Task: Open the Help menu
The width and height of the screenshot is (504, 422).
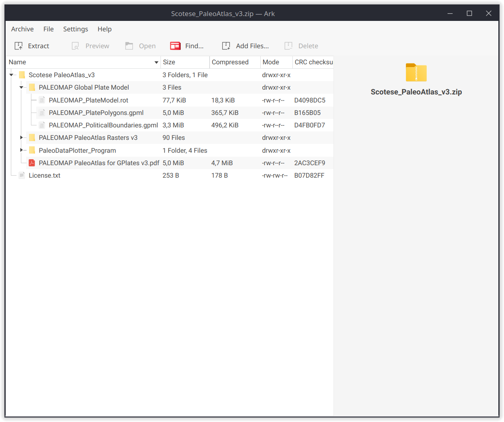Action: 105,29
